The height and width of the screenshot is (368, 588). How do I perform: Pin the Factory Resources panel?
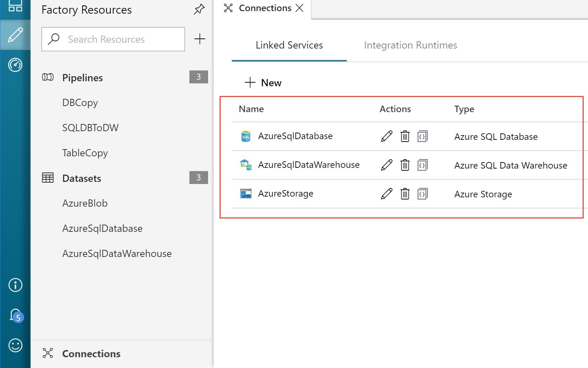199,9
